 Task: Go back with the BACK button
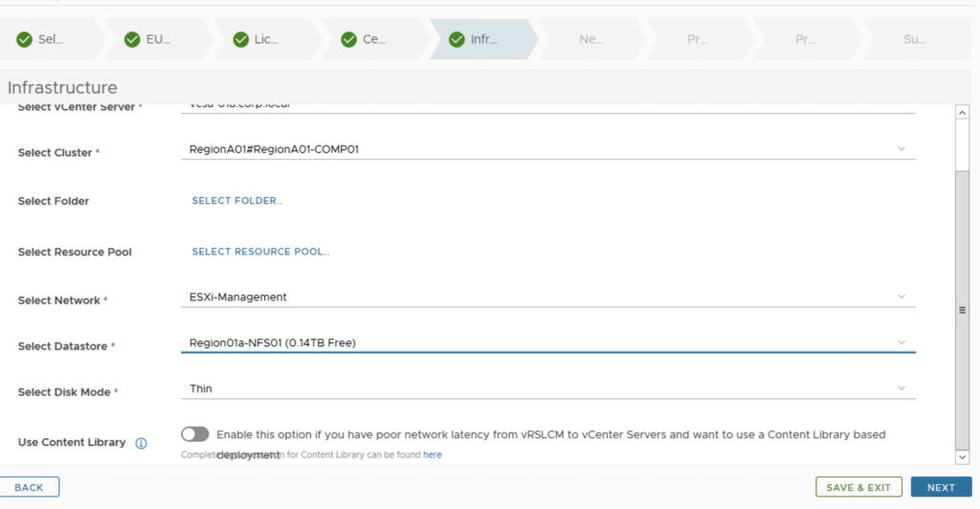[30, 487]
